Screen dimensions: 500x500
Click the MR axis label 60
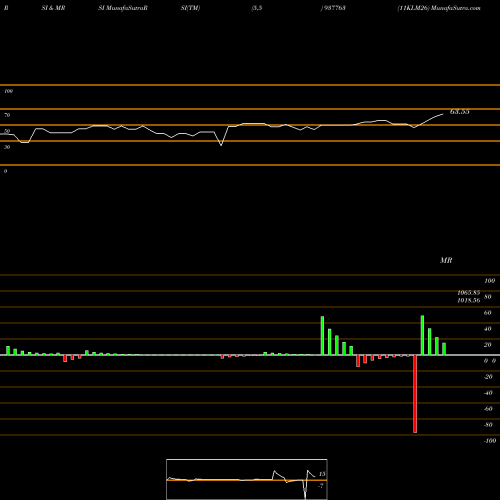point(488,313)
